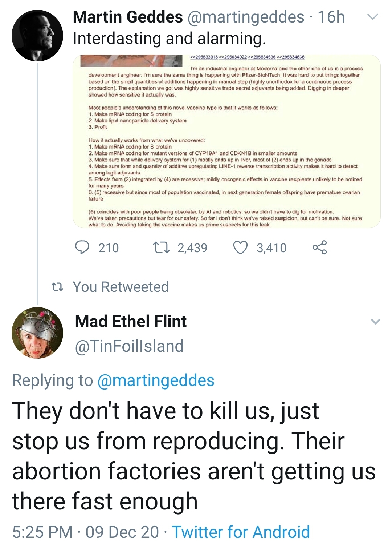Click the 16h timestamp on the top tweet

tap(331, 17)
